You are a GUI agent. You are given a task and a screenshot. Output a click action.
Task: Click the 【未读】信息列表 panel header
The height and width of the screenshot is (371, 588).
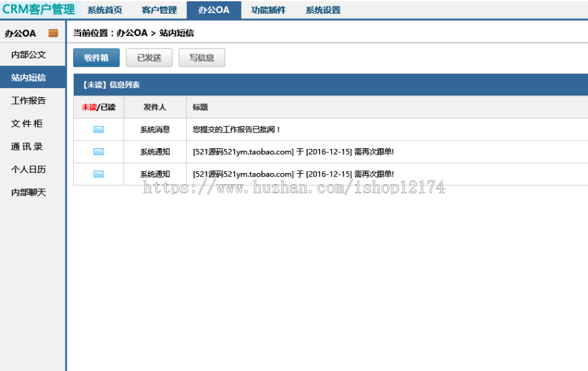(x=331, y=85)
